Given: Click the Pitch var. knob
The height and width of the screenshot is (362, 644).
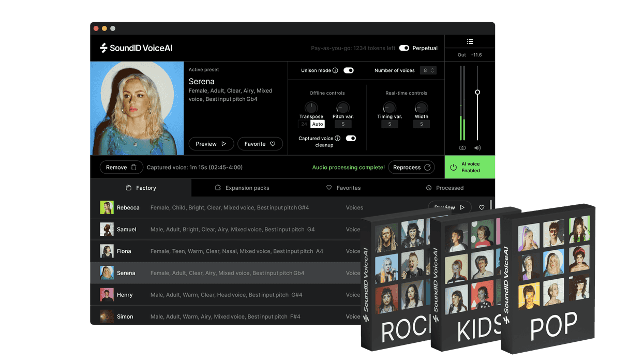Looking at the screenshot, I should (x=343, y=108).
